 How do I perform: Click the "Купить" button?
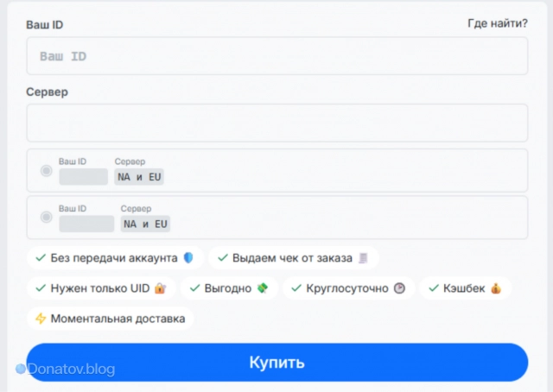(x=277, y=363)
